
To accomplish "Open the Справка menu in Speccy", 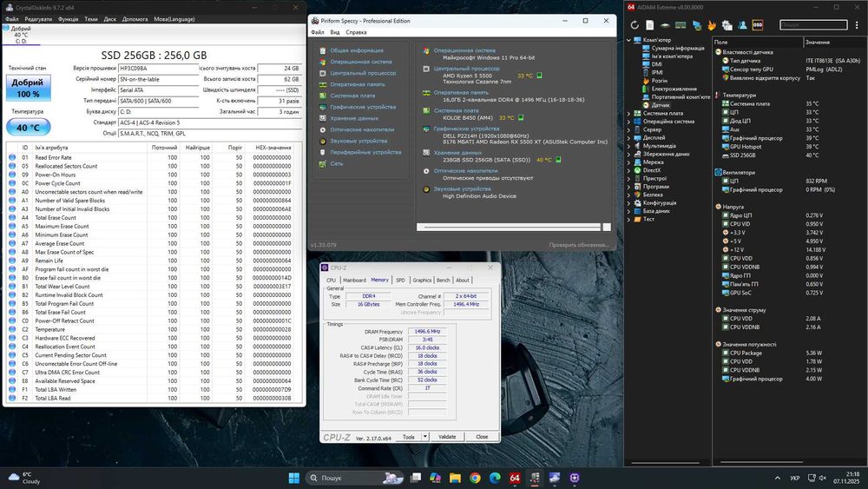I will [356, 32].
